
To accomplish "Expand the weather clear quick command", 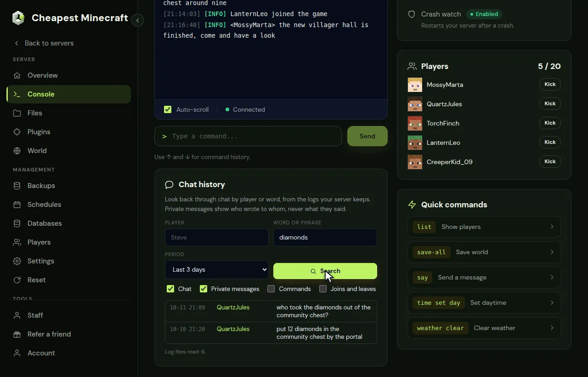I will (484, 328).
